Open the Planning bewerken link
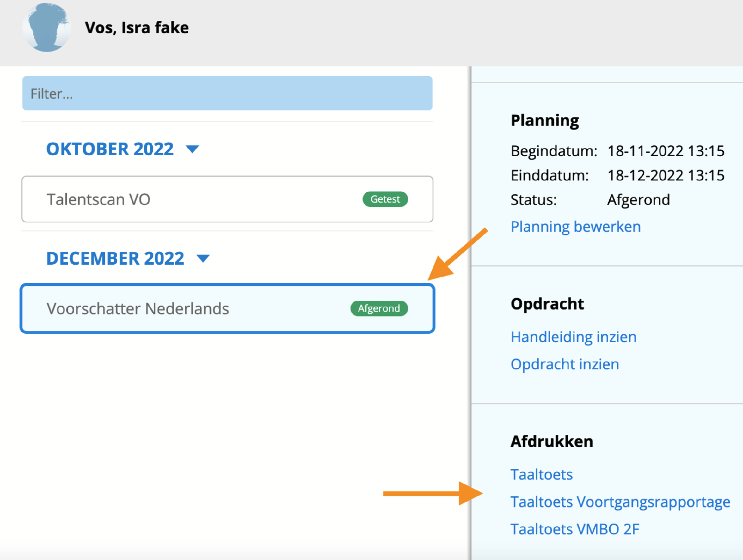This screenshot has height=560, width=743. point(575,227)
